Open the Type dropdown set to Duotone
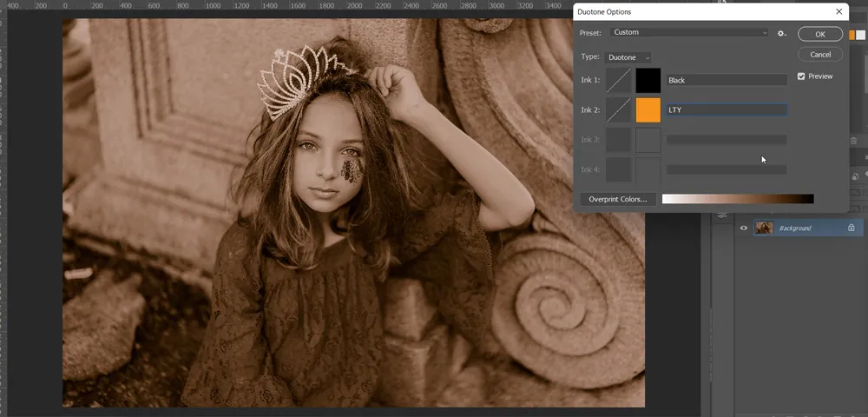Image resolution: width=868 pixels, height=417 pixels. tap(628, 57)
